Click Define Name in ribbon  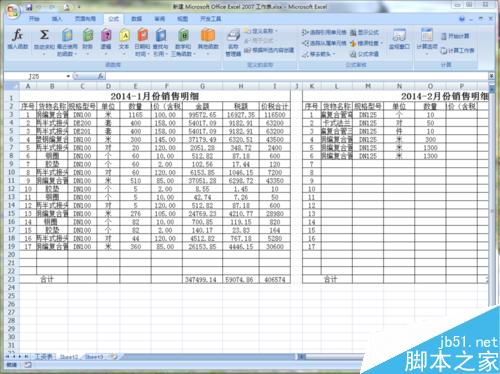[260, 31]
